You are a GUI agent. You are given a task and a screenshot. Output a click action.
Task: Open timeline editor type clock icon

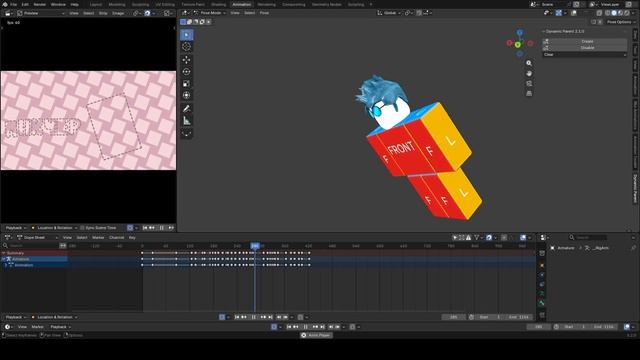(x=8, y=327)
